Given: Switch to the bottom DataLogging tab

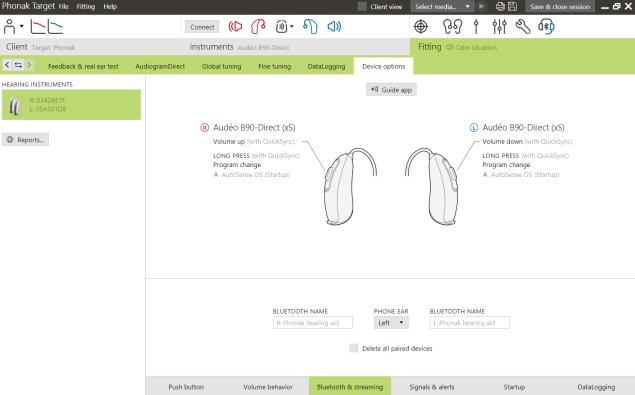Looking at the screenshot, I should [596, 387].
